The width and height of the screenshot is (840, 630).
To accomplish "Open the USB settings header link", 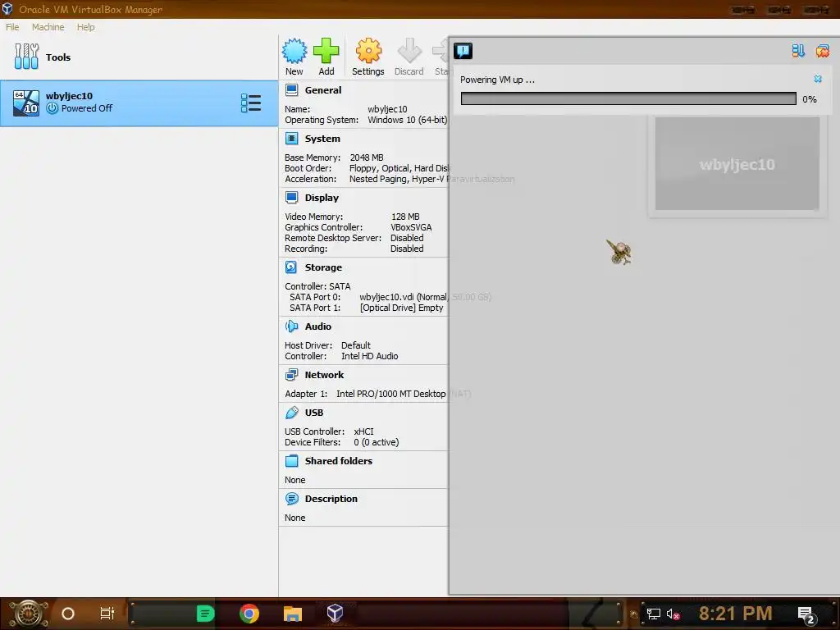I will 314,413.
